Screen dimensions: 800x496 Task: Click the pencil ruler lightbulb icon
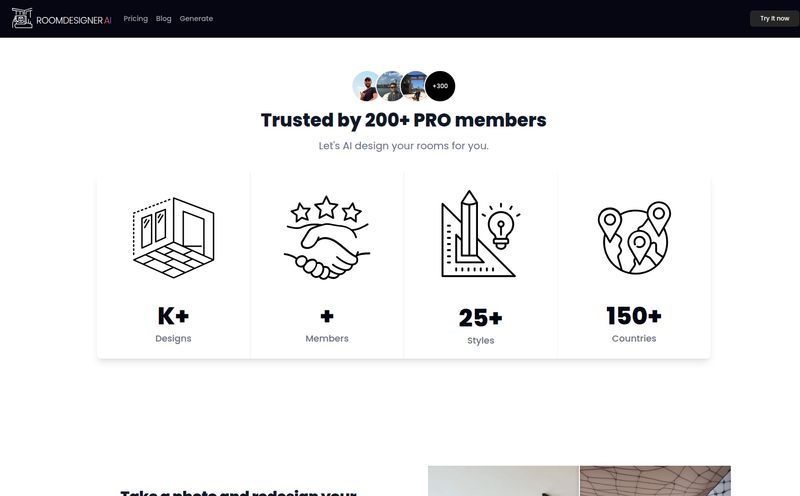(x=481, y=234)
